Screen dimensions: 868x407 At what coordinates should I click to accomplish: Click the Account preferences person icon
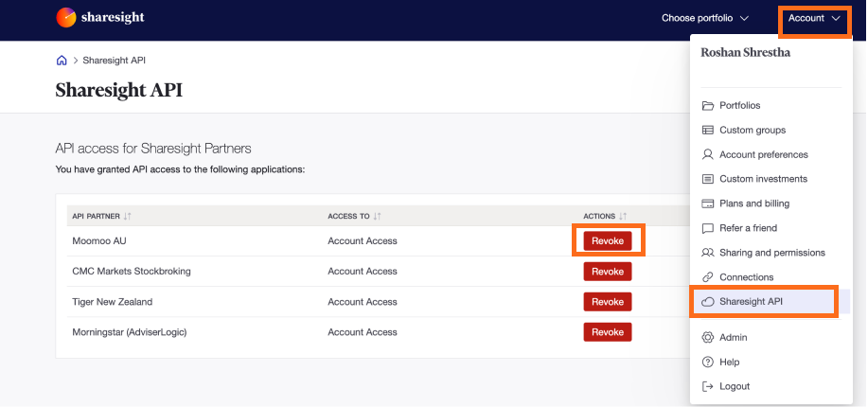(707, 154)
